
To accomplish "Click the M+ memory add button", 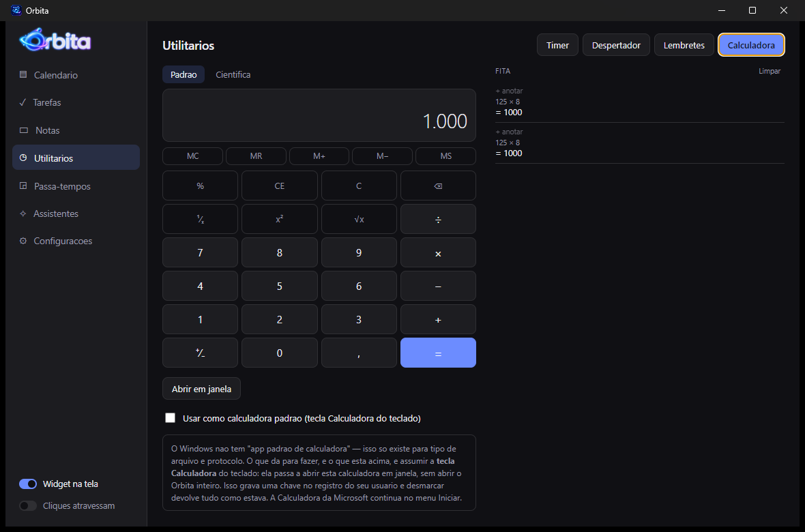I will (x=319, y=156).
